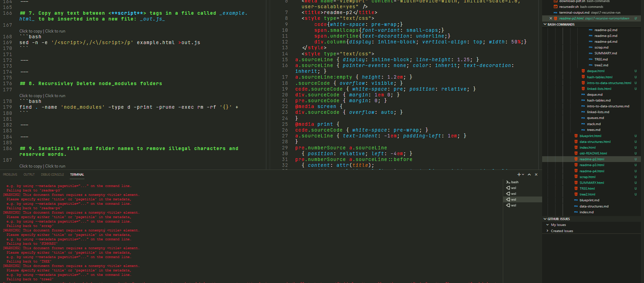This screenshot has height=283, width=644.
Task: Click the HTML5 icon beside deque.html
Action: [x=583, y=71]
